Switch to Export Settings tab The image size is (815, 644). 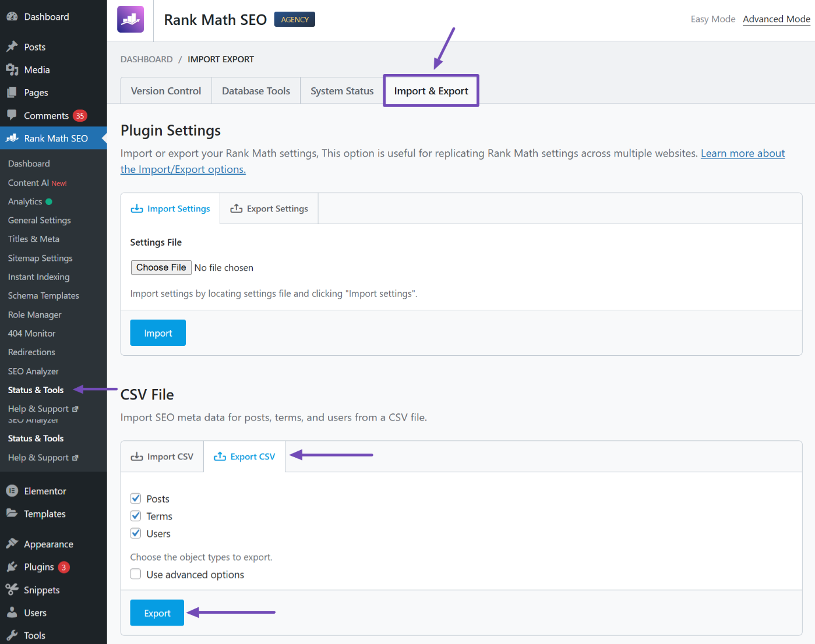tap(269, 208)
